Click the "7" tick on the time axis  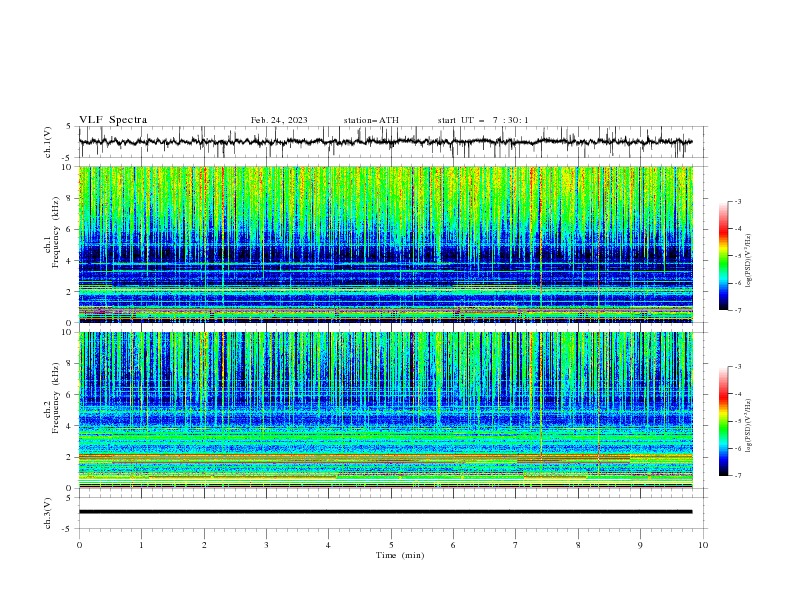pyautogui.click(x=516, y=545)
